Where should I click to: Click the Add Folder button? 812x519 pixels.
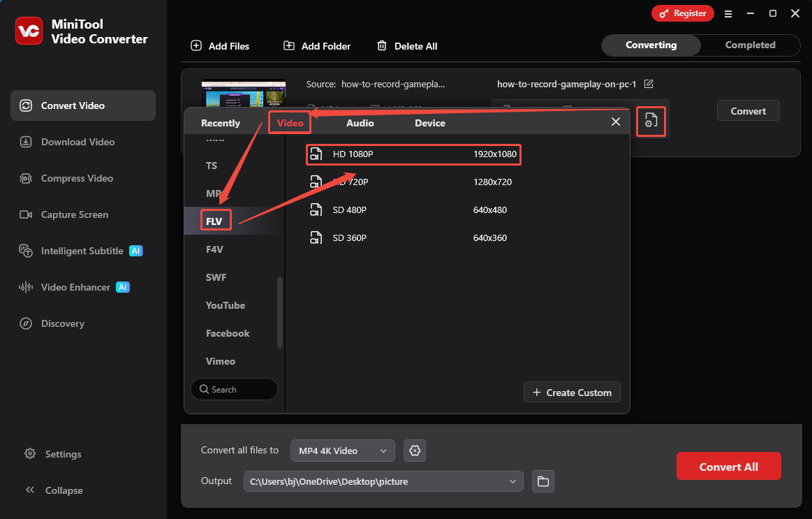317,46
